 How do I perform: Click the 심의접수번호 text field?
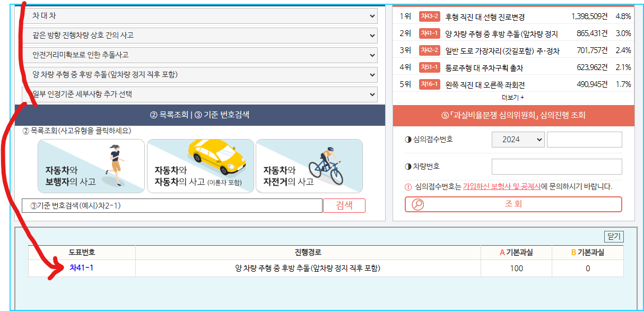coord(585,140)
